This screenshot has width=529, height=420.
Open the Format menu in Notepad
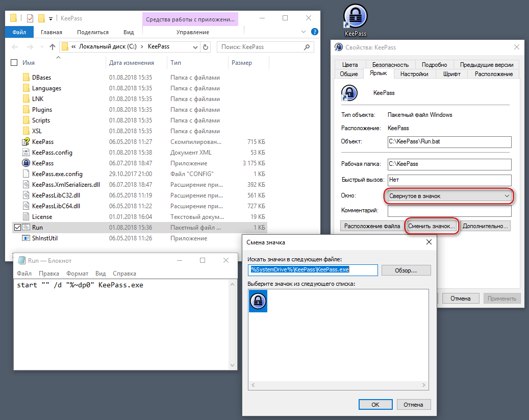coord(77,274)
